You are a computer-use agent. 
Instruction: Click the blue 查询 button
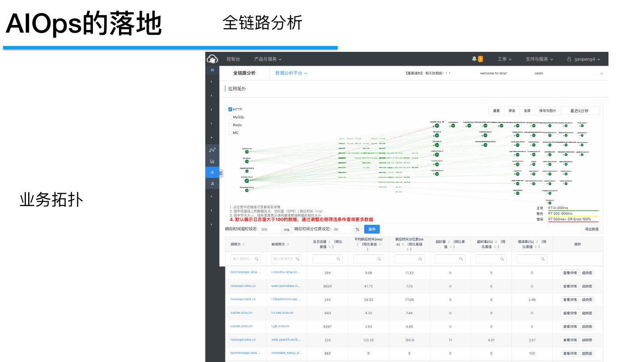point(372,229)
